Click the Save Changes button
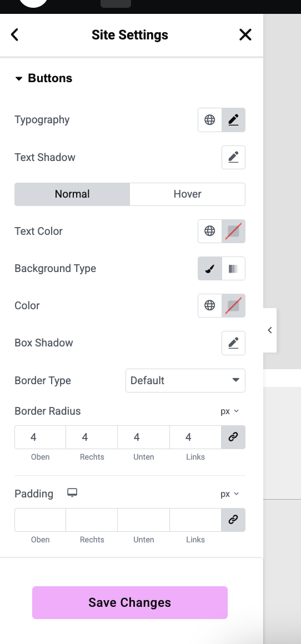This screenshot has width=301, height=644. [x=130, y=602]
